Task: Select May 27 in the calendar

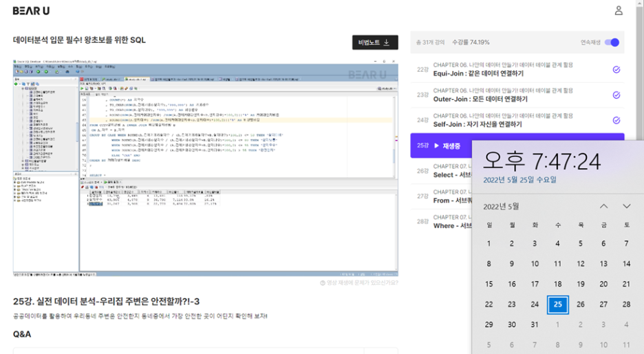Action: (x=604, y=304)
